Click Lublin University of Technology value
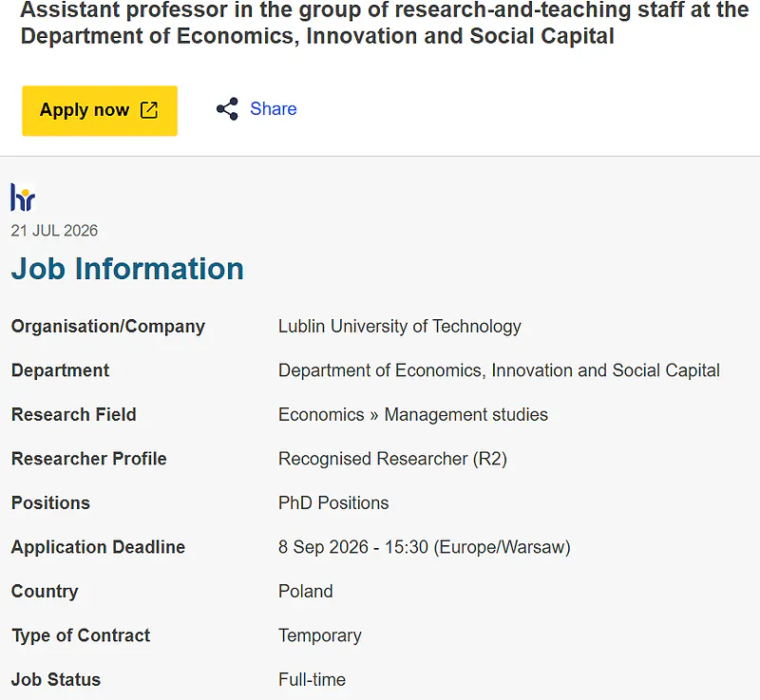This screenshot has width=760, height=700. pyautogui.click(x=399, y=327)
